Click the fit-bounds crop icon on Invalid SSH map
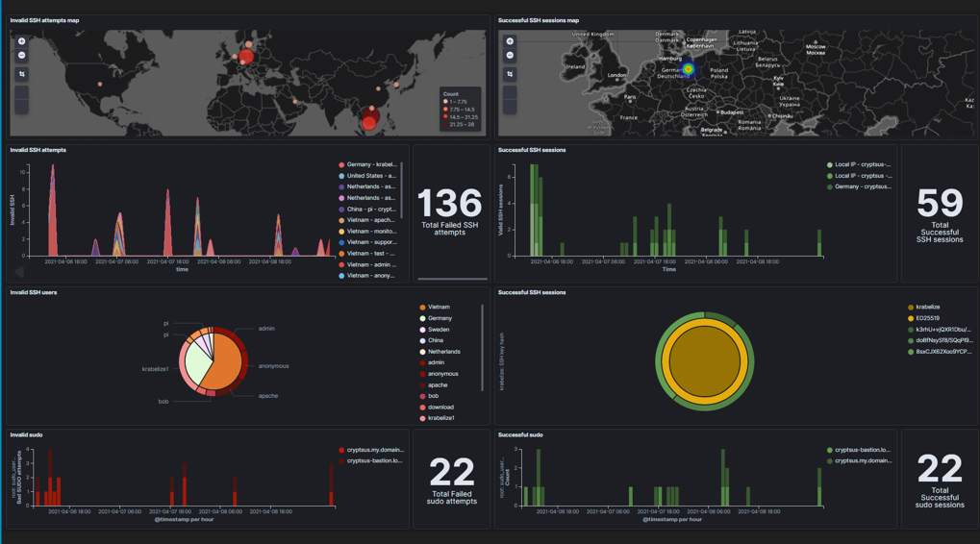The image size is (980, 544). point(21,74)
